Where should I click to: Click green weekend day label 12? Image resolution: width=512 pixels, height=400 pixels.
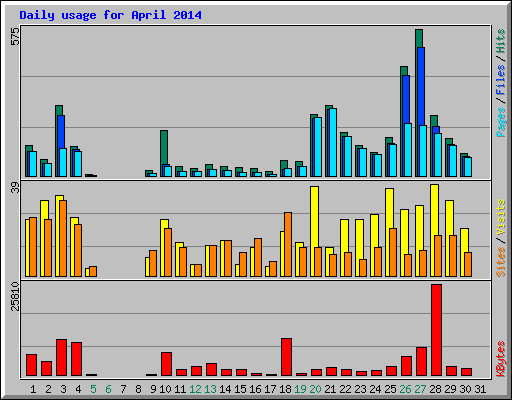point(195,389)
